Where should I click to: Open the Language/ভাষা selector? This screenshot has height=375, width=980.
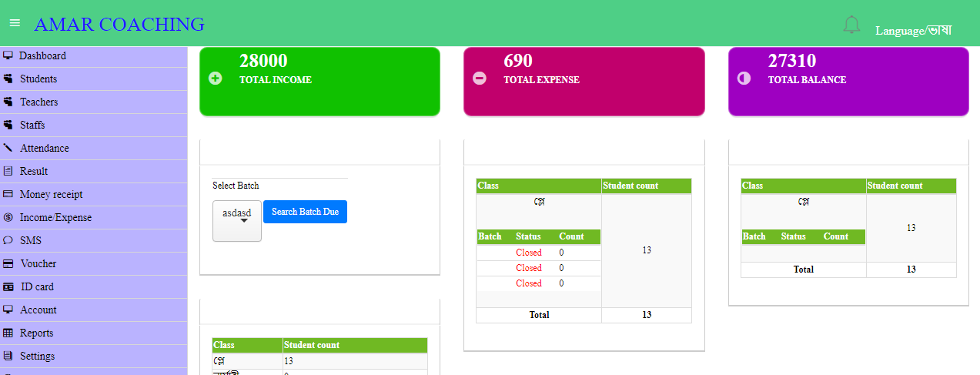[913, 31]
